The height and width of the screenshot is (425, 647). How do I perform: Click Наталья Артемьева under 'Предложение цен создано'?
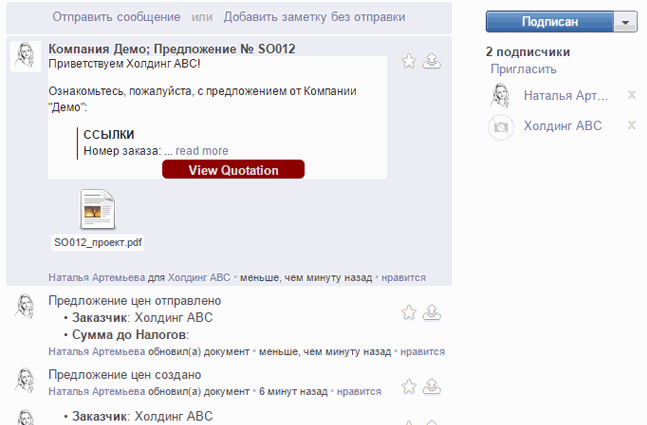[97, 391]
